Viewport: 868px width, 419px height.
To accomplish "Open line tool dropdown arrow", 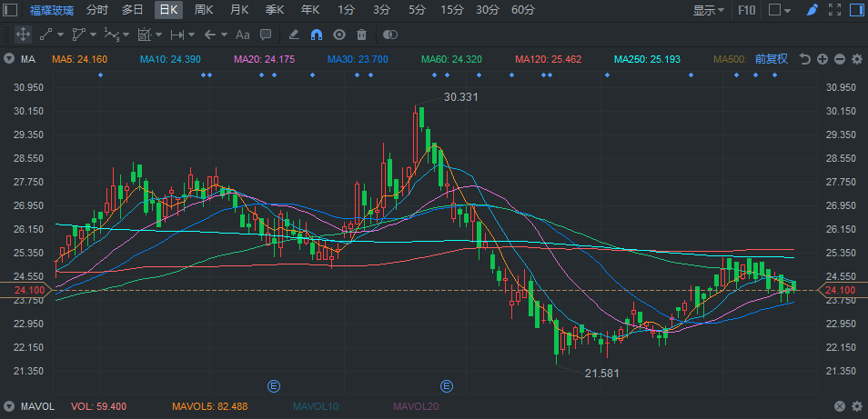I will pos(60,35).
